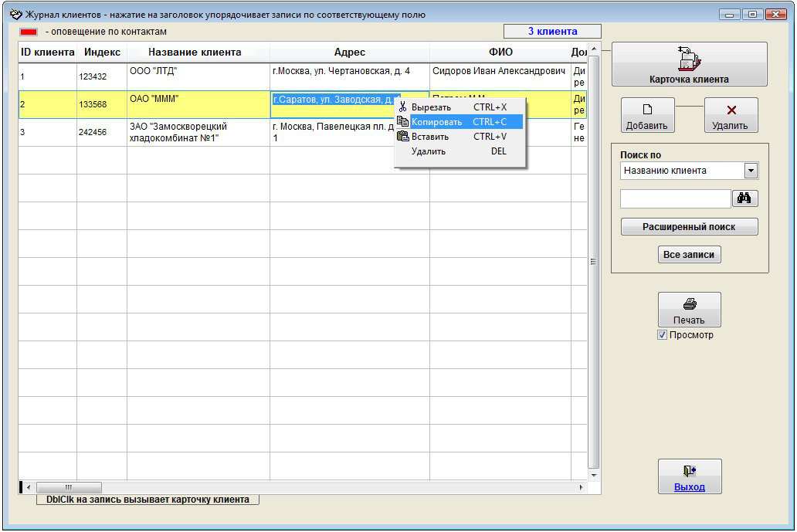Screen dimensions: 797x532
Task: Click the horizontal scrollbar right arrow
Action: (582, 488)
